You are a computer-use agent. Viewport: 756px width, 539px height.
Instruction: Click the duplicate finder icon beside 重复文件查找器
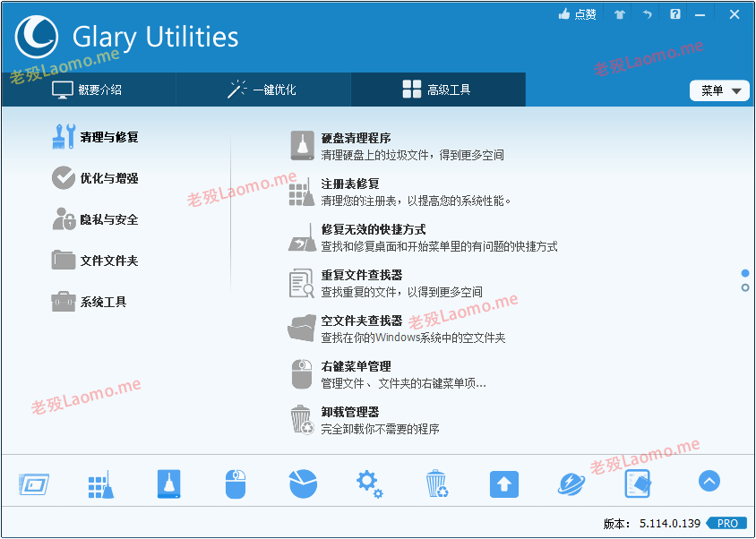tap(302, 283)
